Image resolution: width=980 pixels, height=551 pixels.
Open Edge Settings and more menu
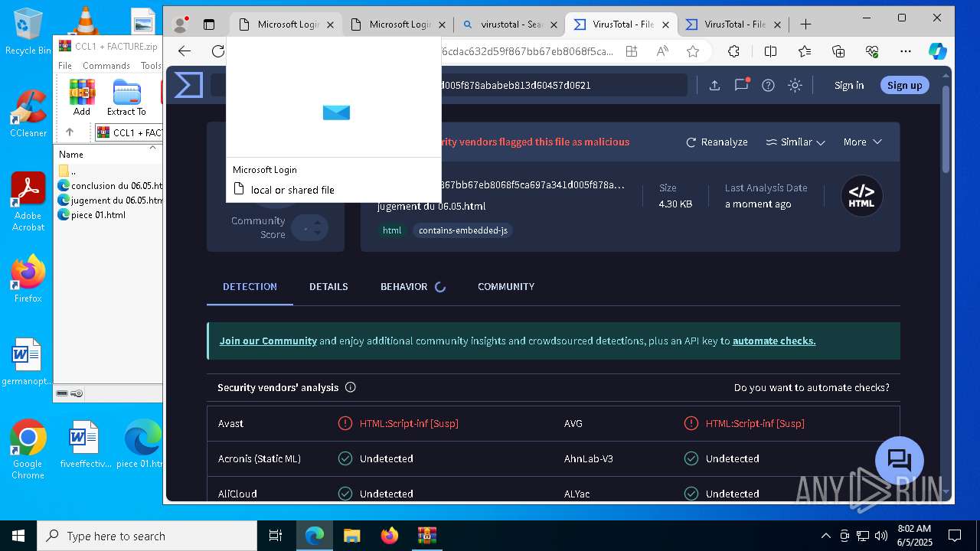pyautogui.click(x=906, y=51)
